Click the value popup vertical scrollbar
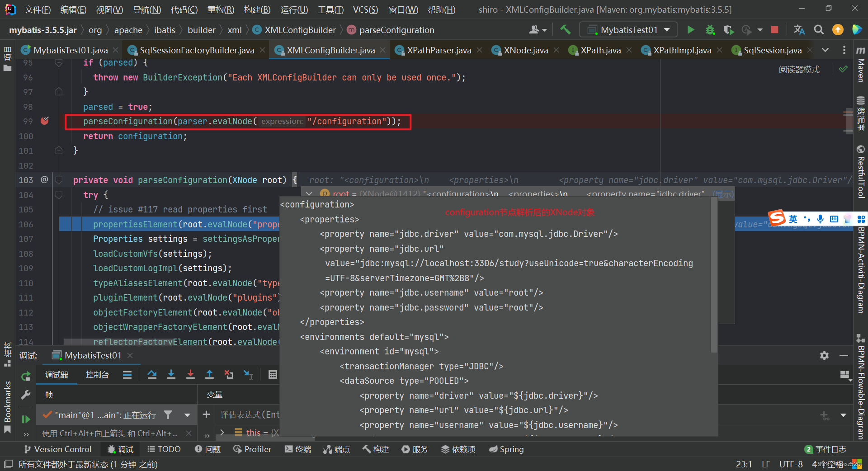 [714, 276]
